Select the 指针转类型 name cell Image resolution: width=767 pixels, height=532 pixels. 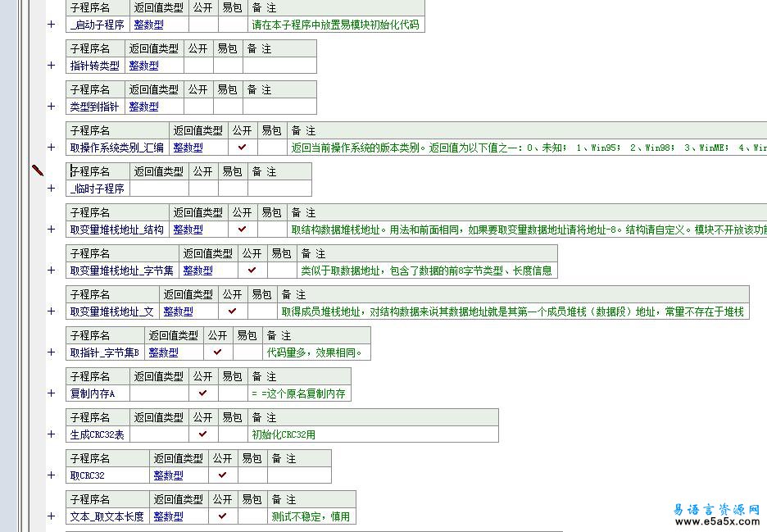pos(95,66)
